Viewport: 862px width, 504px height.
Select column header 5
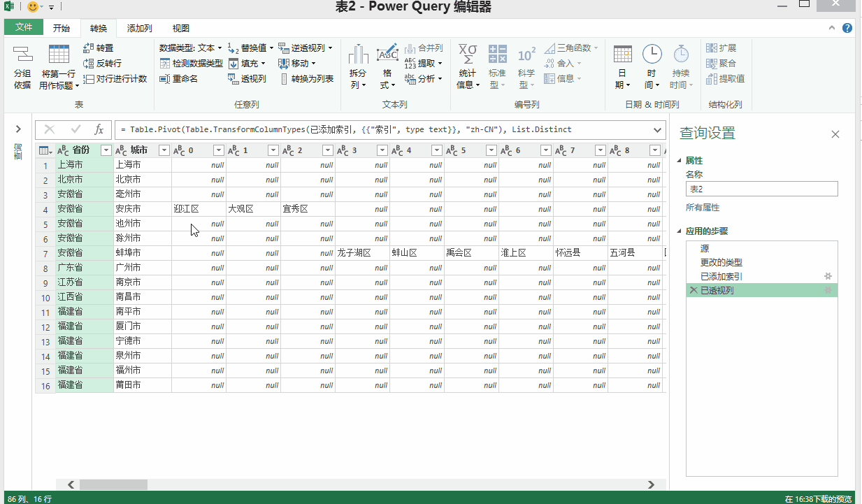[472, 150]
